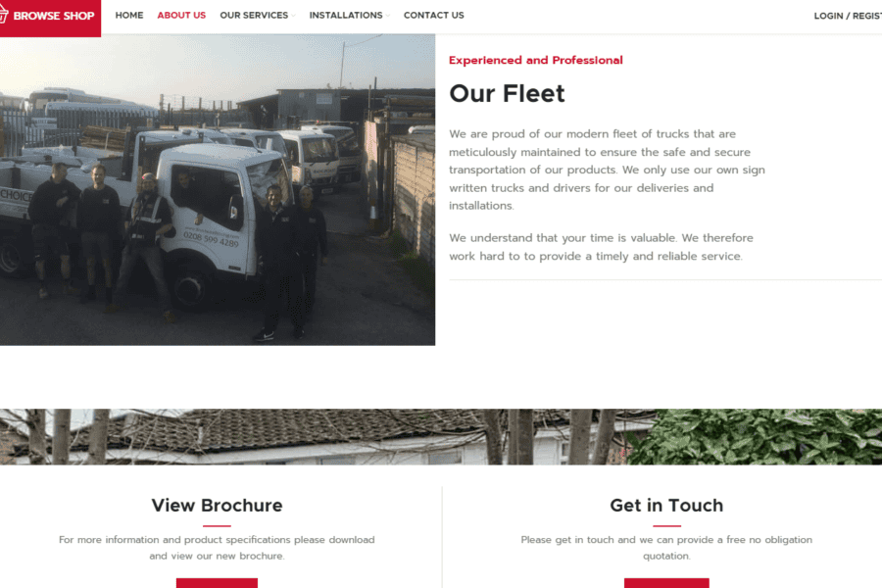Image resolution: width=882 pixels, height=588 pixels.
Task: Click the shopping basket icon in Browse Shop
Action: (x=3, y=15)
